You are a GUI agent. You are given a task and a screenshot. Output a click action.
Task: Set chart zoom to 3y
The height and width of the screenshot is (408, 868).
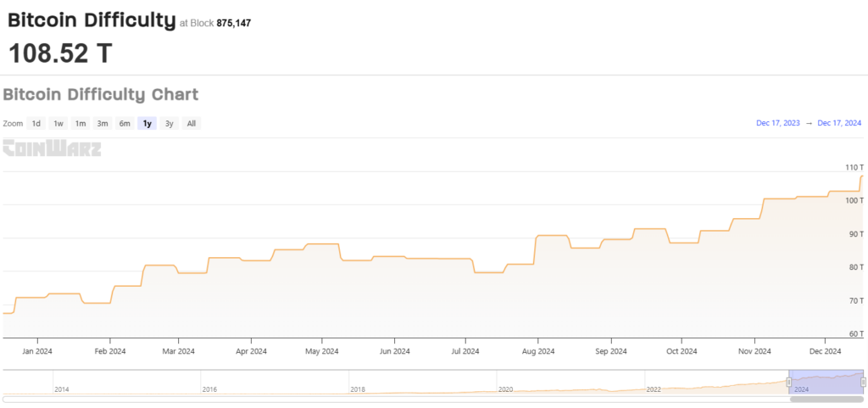tap(170, 124)
